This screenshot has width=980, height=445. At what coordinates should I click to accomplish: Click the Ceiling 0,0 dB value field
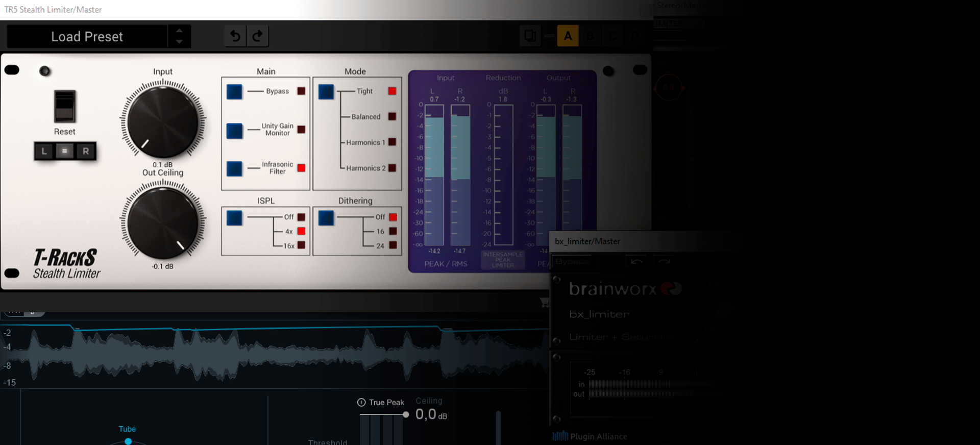pyautogui.click(x=431, y=414)
